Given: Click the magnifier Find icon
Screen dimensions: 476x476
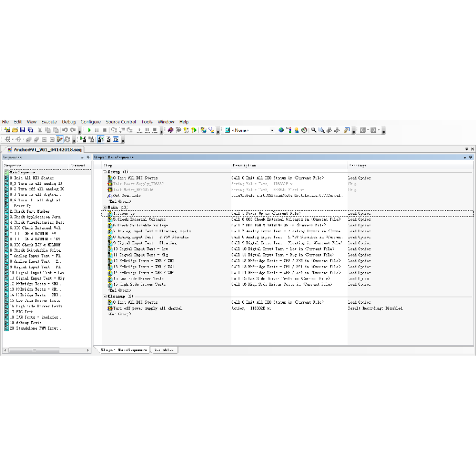Looking at the screenshot, I should pos(314,130).
